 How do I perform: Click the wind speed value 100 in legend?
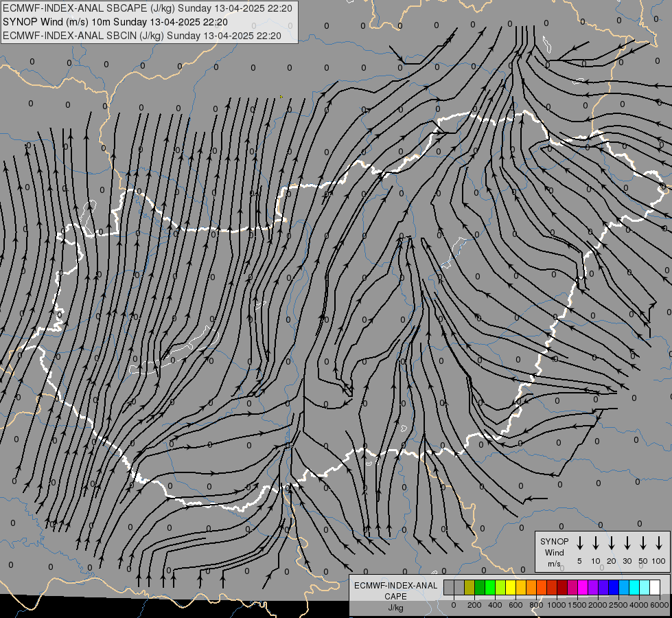point(659,561)
